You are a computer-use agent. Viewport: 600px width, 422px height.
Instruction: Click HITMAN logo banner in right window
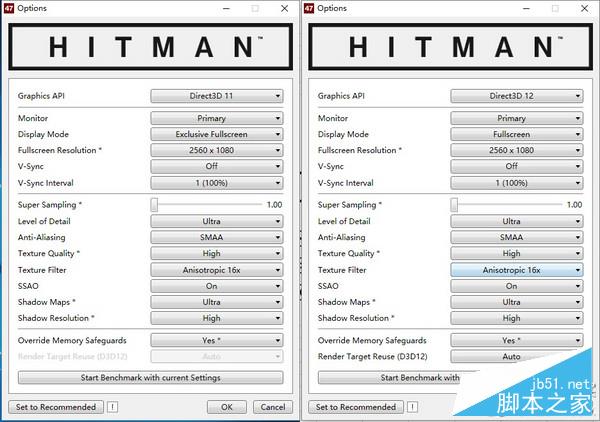450,47
